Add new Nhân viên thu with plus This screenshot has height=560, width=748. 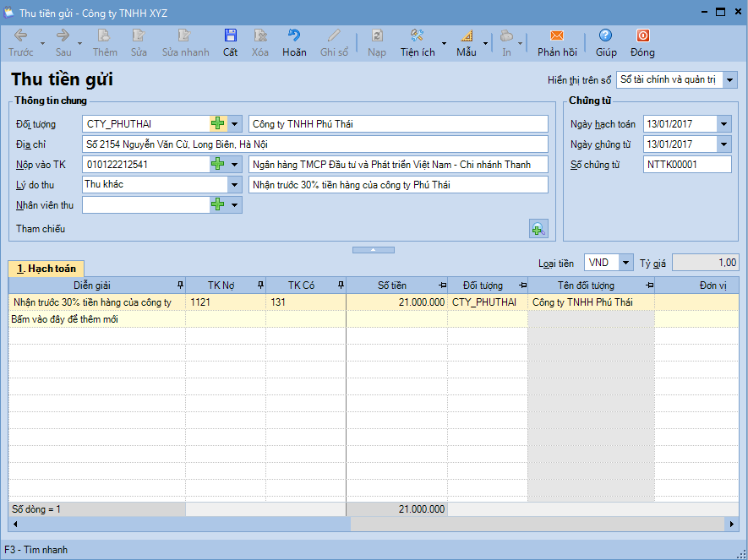[218, 205]
